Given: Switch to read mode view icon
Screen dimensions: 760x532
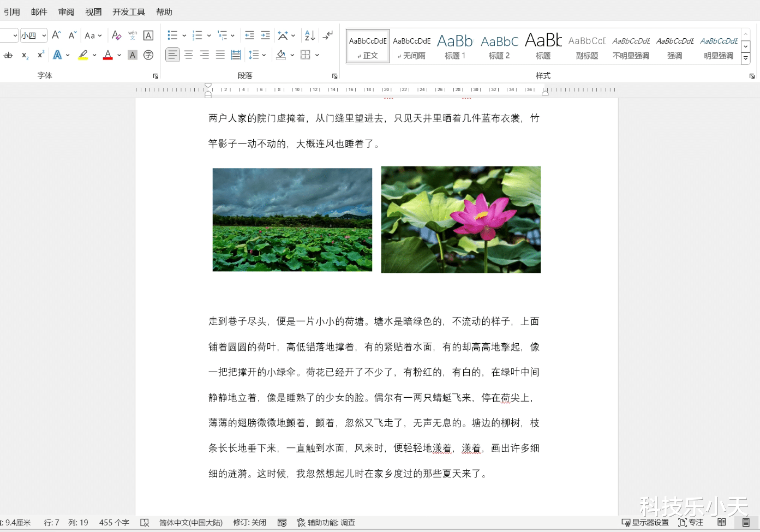Looking at the screenshot, I should coord(722,523).
